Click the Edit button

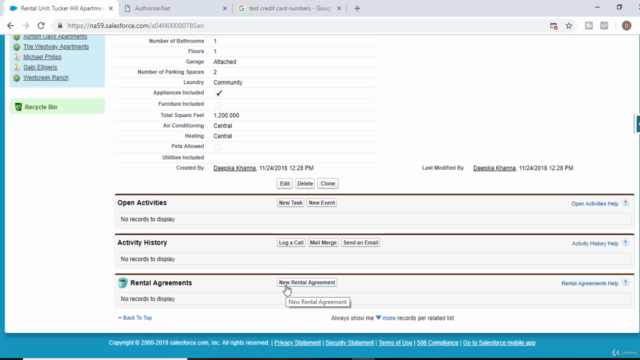point(284,184)
